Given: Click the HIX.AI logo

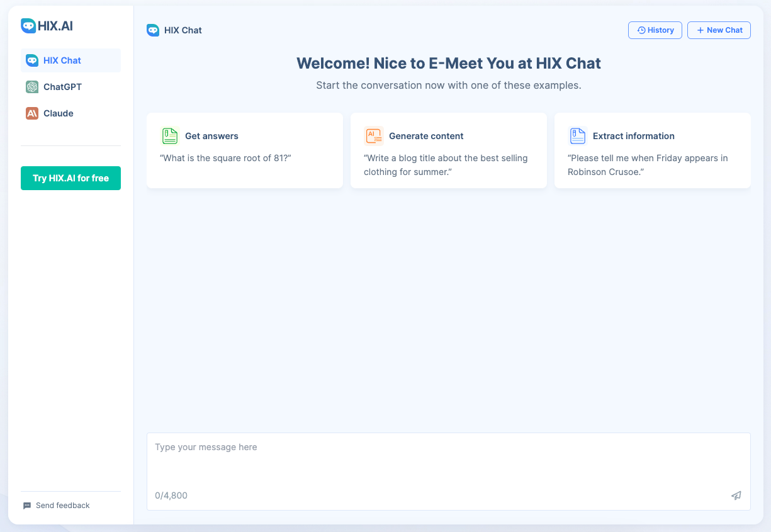Looking at the screenshot, I should point(46,26).
